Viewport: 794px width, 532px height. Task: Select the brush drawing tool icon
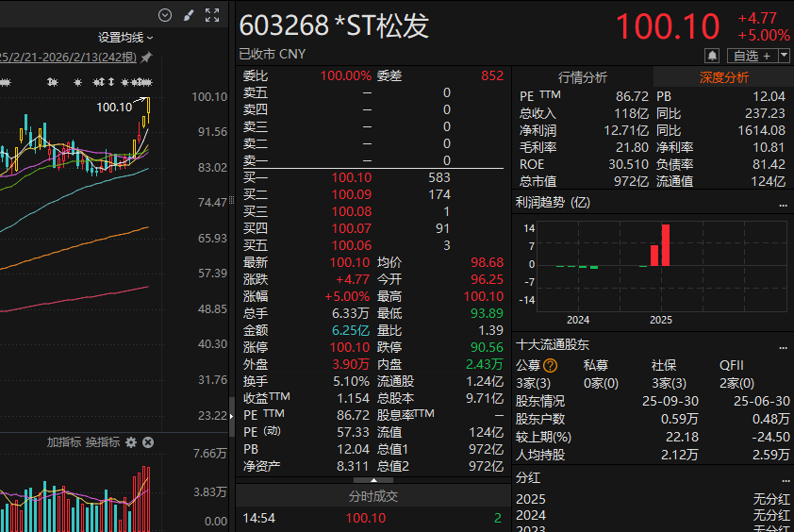tap(189, 15)
